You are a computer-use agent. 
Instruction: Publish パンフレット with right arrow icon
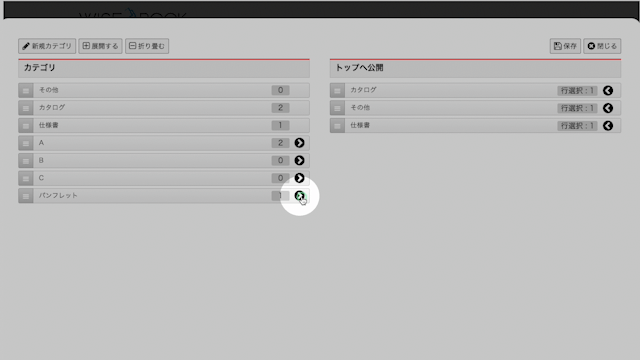pyautogui.click(x=299, y=196)
